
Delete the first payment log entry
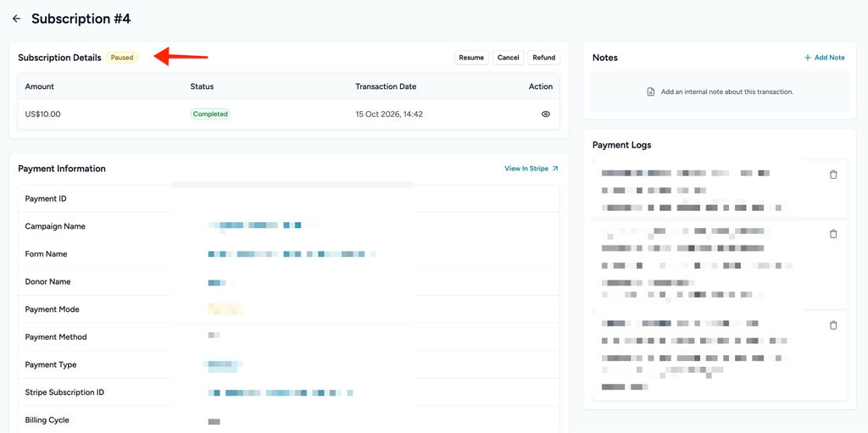point(833,175)
